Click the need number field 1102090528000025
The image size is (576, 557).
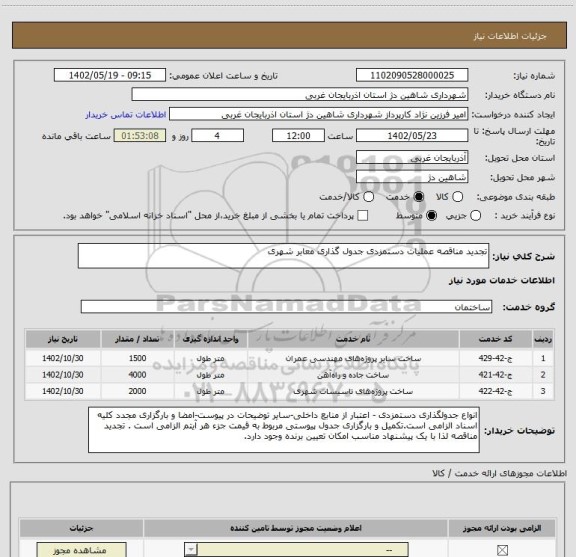[x=412, y=75]
